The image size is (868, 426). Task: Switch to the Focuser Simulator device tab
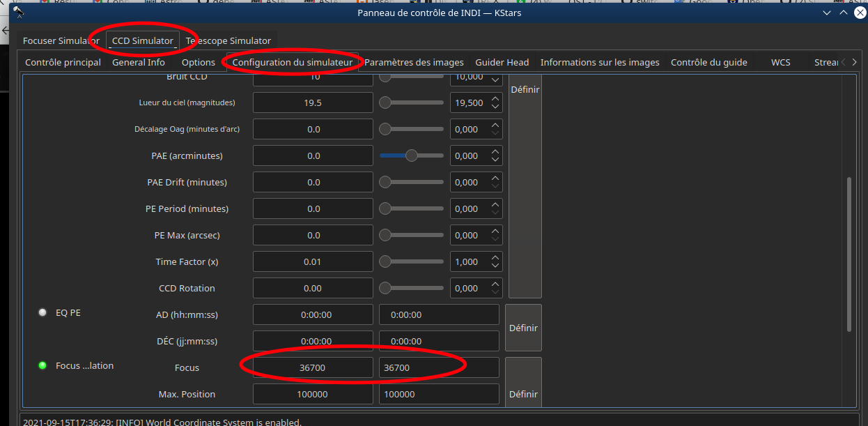pyautogui.click(x=61, y=40)
